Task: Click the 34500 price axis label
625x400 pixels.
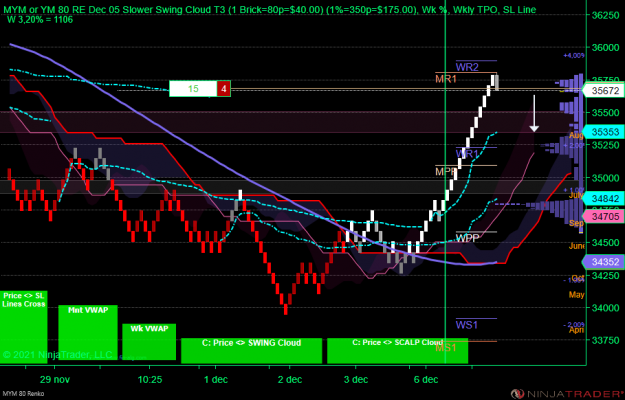Action: [x=605, y=243]
